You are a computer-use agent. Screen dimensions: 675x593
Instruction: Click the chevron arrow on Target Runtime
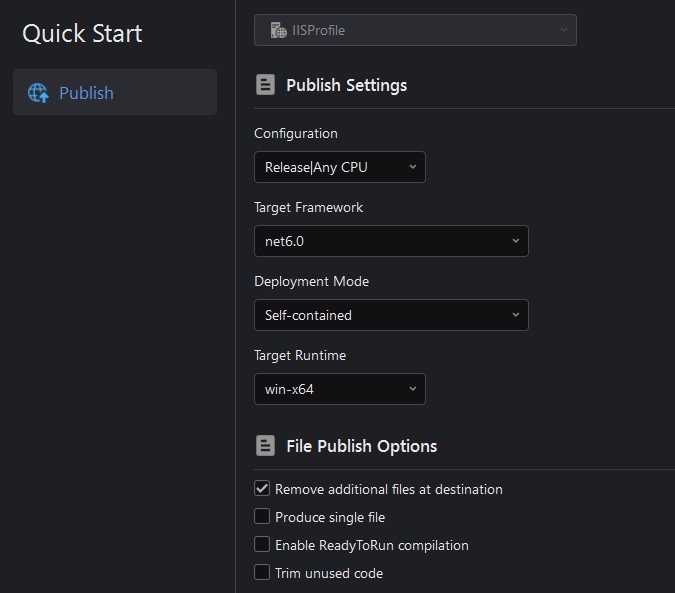412,389
